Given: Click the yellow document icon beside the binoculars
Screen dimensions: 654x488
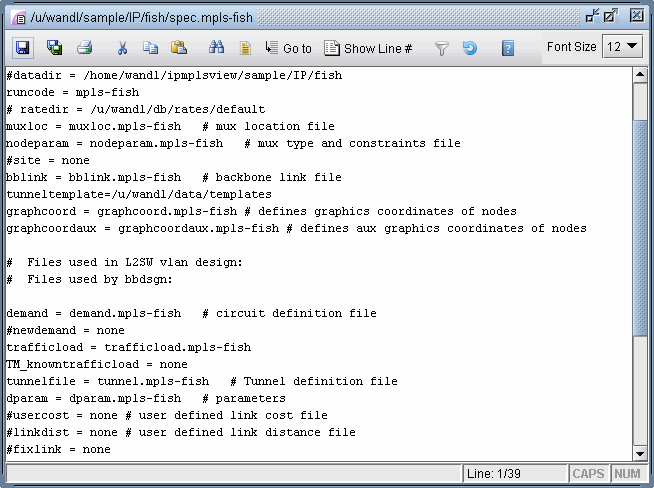Looking at the screenshot, I should [x=244, y=48].
